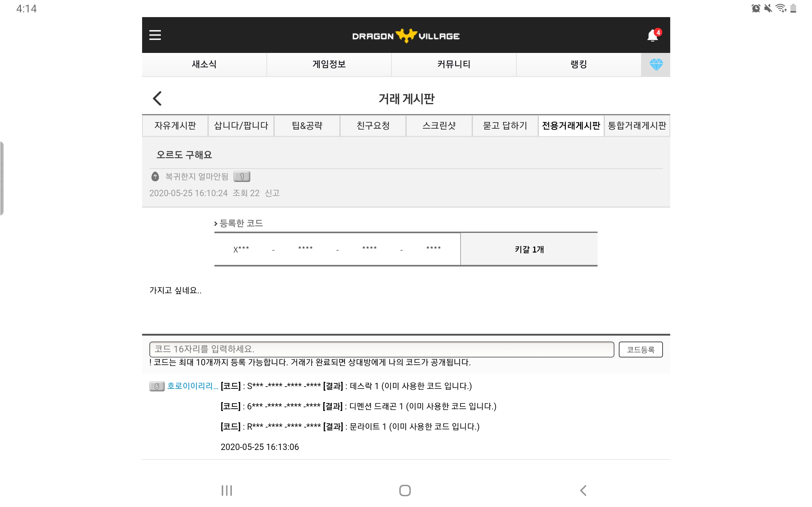Screen dimensions: 812x507
Task: Open commenter 호로이이리리 profile link
Action: pos(193,386)
